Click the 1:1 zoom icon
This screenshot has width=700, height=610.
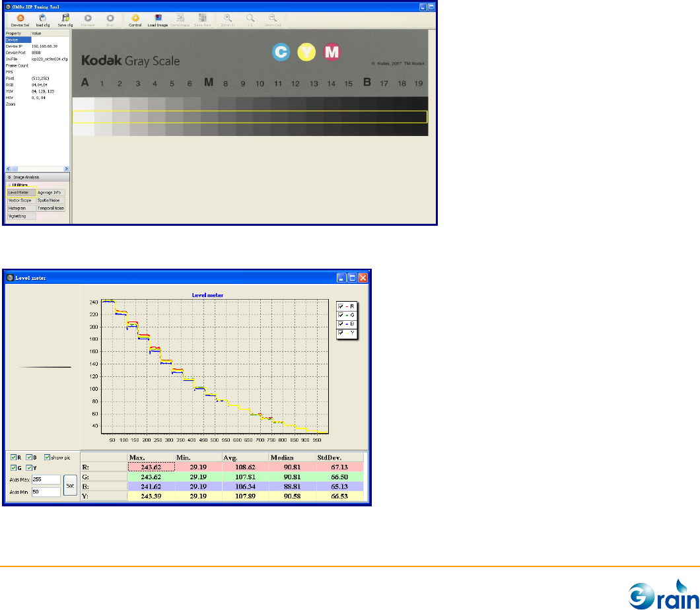[250, 20]
